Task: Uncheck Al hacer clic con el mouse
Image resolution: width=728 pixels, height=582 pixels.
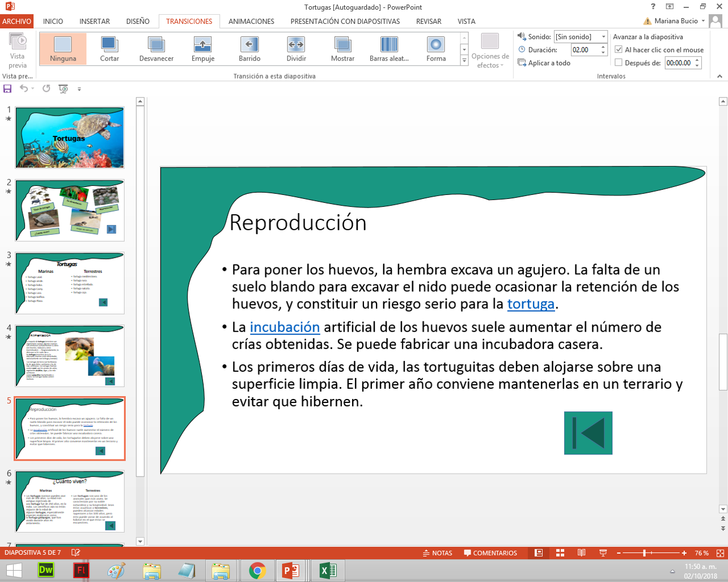Action: click(620, 49)
